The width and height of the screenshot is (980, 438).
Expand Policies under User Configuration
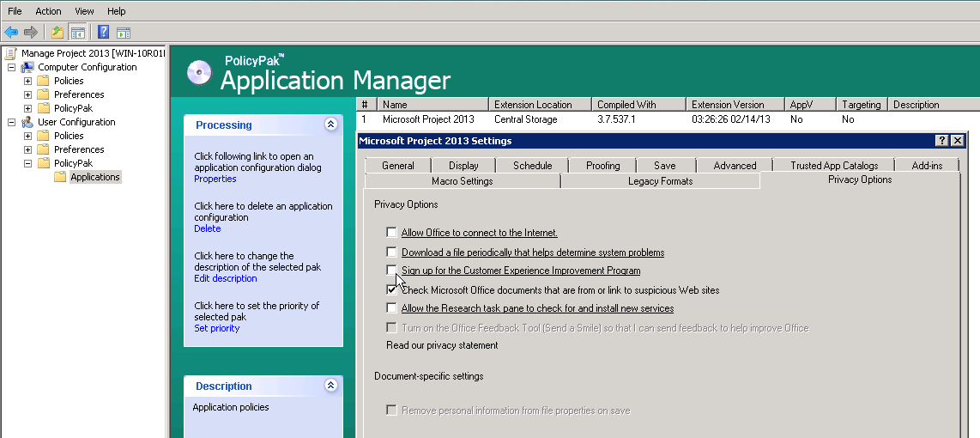coord(27,136)
